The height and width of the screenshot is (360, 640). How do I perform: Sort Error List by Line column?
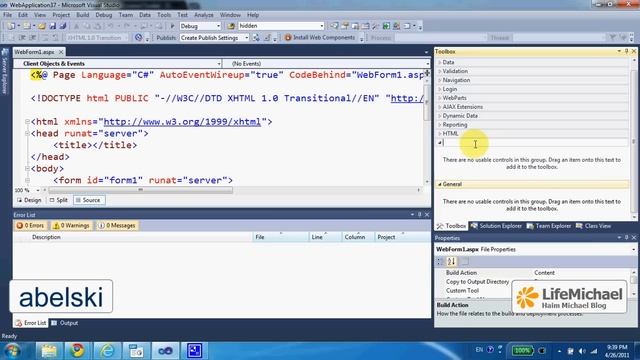click(325, 237)
